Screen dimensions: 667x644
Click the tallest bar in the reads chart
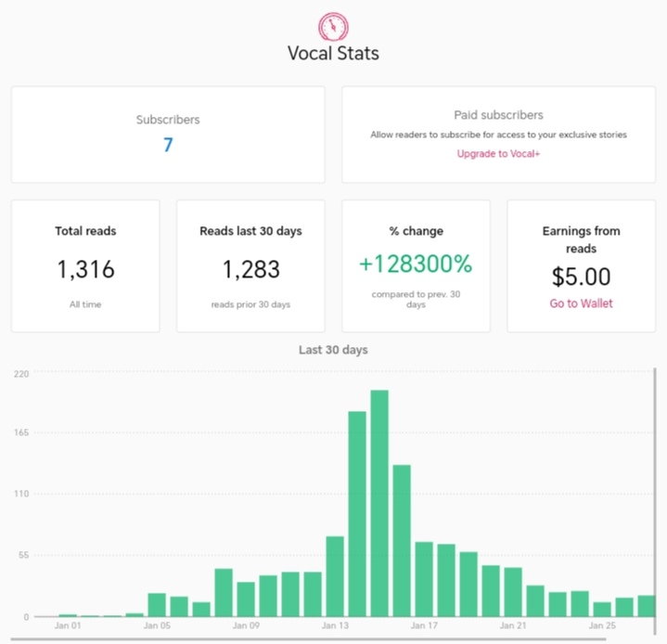[x=379, y=503]
